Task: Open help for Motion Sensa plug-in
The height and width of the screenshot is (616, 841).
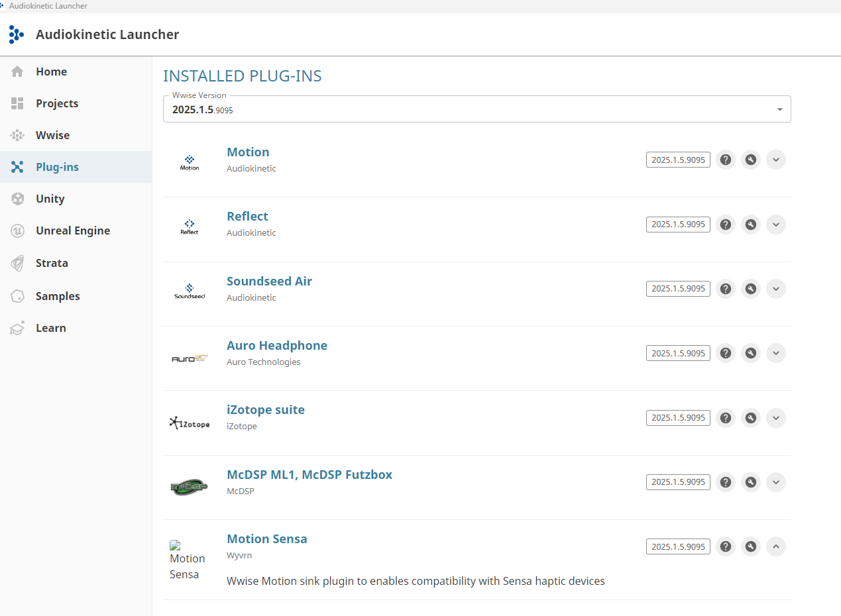Action: tap(726, 546)
